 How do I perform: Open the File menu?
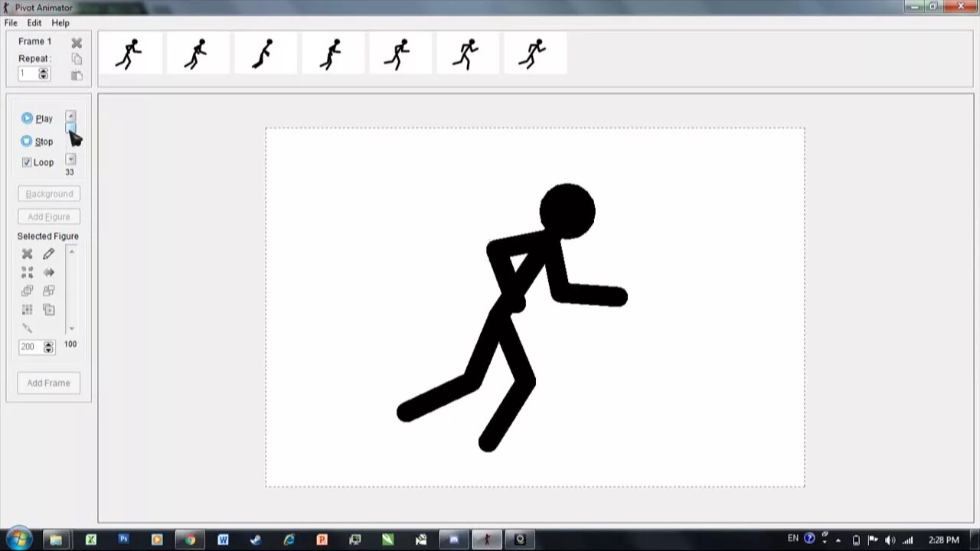pyautogui.click(x=11, y=22)
